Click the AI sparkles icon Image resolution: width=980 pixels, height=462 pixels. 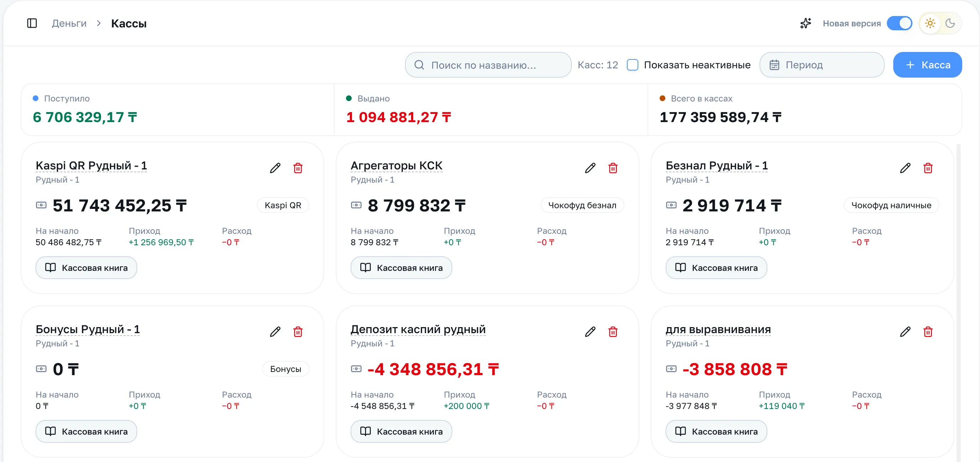(805, 23)
